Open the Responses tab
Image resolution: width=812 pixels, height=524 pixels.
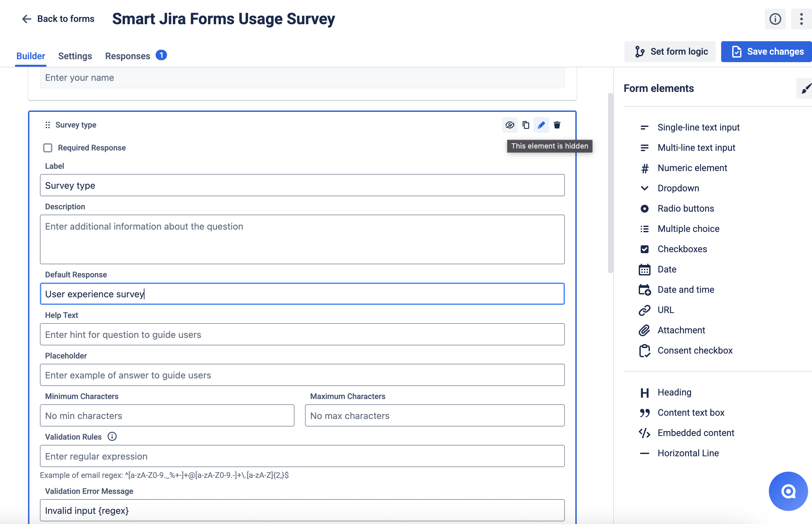click(x=127, y=56)
